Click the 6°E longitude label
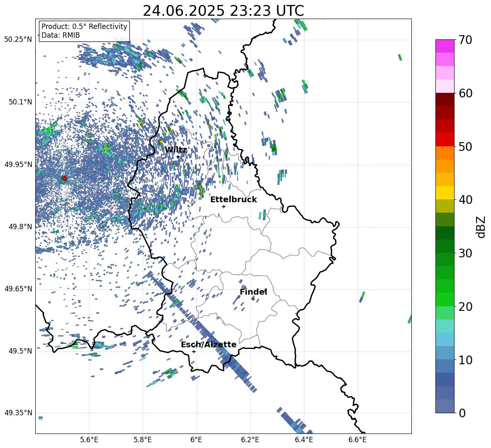 (196, 440)
